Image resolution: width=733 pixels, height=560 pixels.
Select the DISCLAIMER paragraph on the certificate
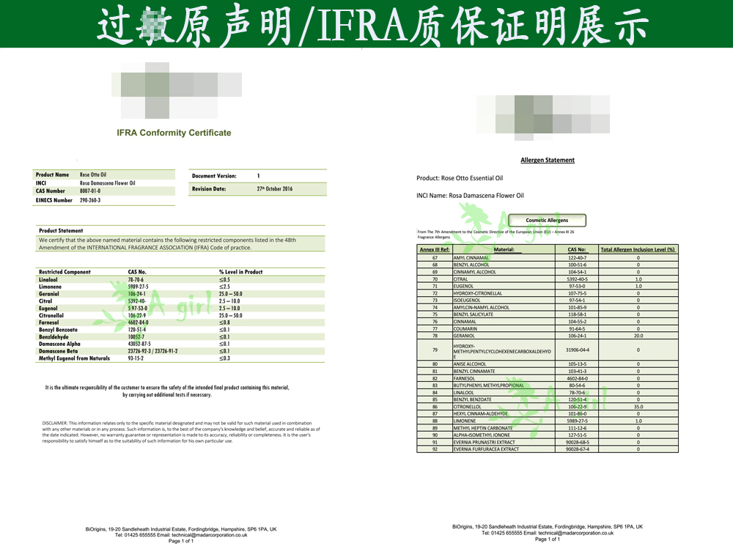(x=181, y=432)
